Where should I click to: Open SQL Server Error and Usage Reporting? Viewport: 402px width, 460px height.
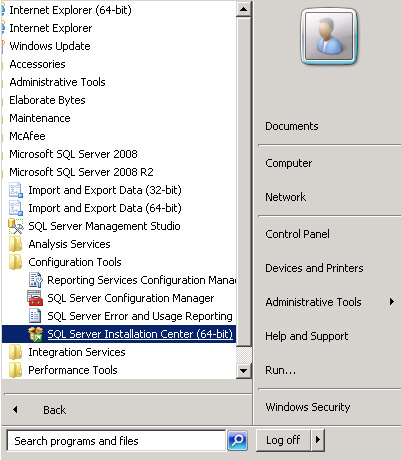tap(140, 316)
